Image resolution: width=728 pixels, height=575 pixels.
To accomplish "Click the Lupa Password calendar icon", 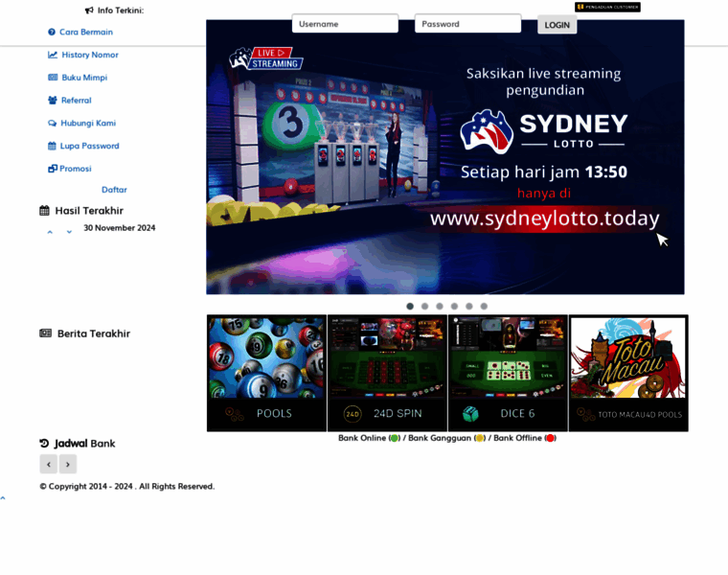I will coord(52,146).
